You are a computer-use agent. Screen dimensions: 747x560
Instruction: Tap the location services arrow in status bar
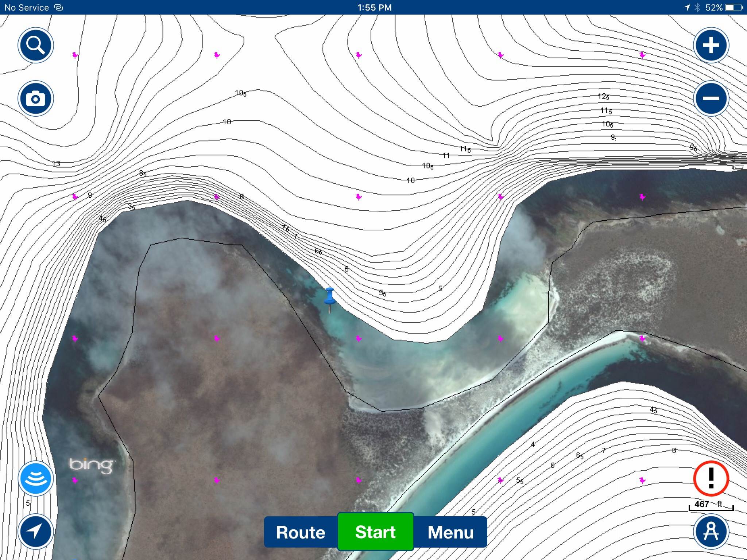point(687,7)
